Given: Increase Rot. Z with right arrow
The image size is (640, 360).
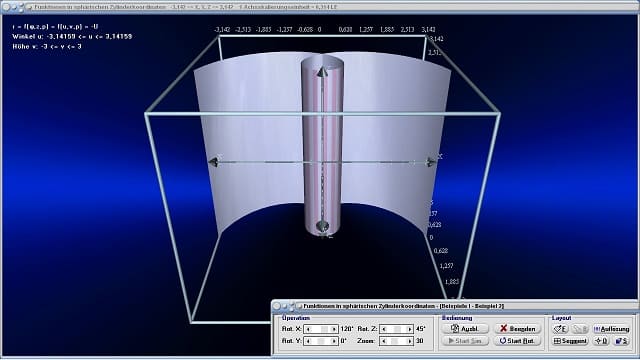Looking at the screenshot, I should [x=409, y=329].
